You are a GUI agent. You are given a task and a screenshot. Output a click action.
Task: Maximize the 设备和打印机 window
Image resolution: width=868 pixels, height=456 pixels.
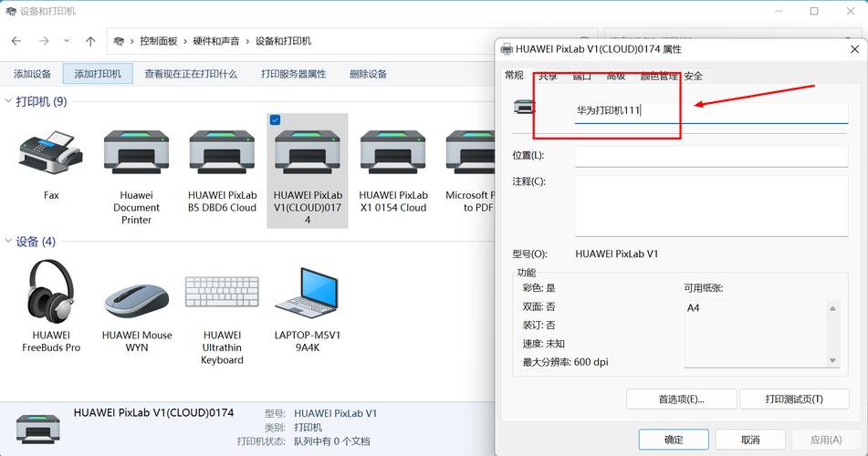tap(814, 11)
